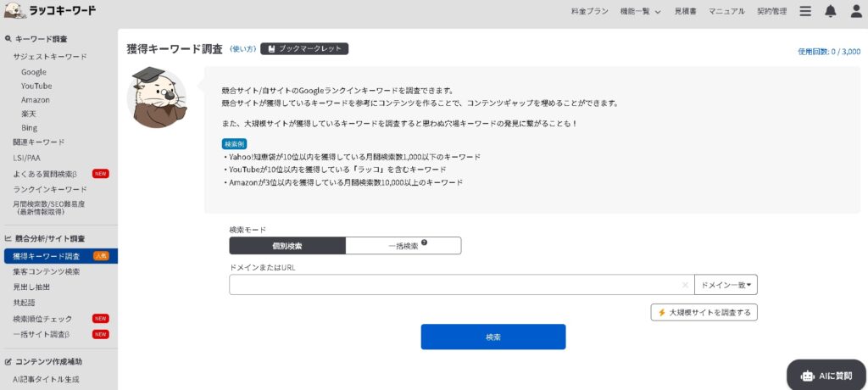868x390 pixels.
Task: Click 大規模サイトを調査する button
Action: coord(704,313)
